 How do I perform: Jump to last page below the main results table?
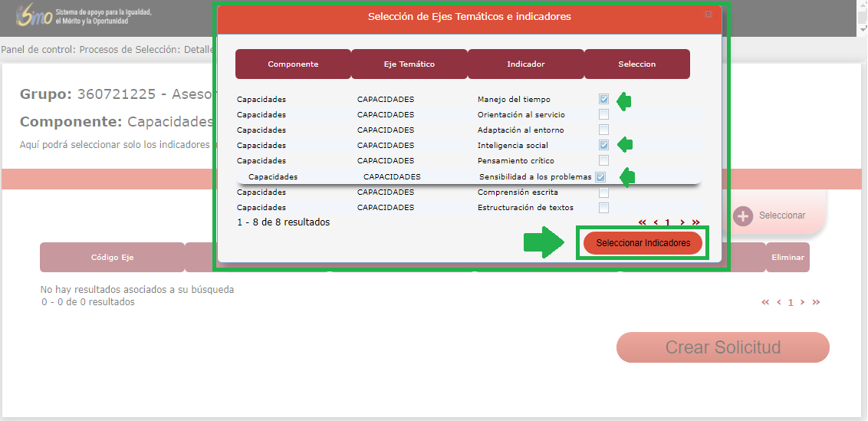816,302
